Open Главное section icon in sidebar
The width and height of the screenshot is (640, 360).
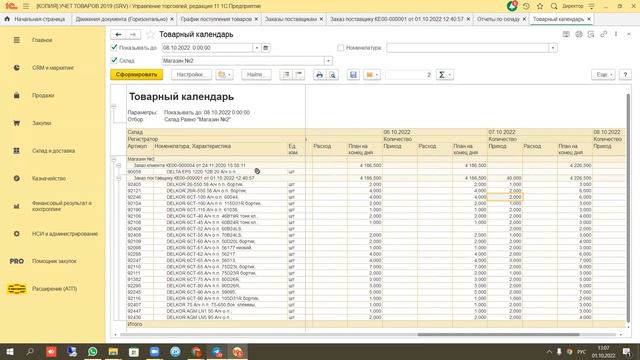(x=16, y=40)
